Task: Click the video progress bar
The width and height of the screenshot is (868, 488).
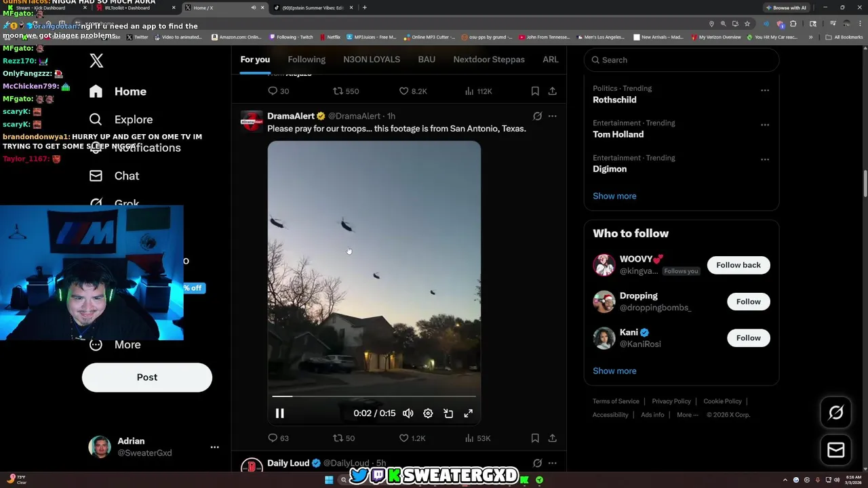Action: tap(374, 396)
